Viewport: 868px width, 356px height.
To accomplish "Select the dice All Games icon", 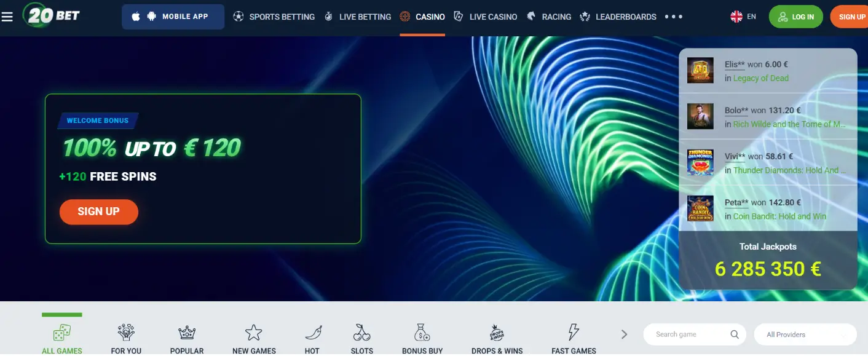I will [x=61, y=333].
